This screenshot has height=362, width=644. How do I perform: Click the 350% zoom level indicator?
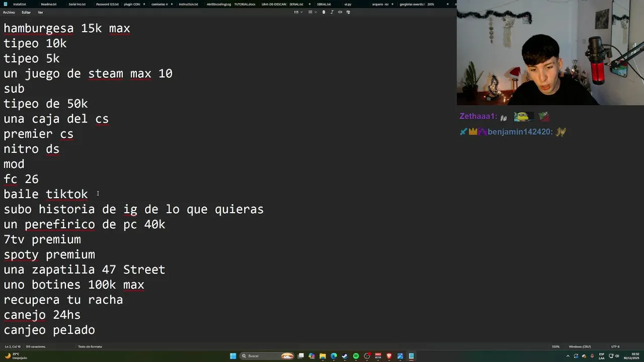(555, 346)
